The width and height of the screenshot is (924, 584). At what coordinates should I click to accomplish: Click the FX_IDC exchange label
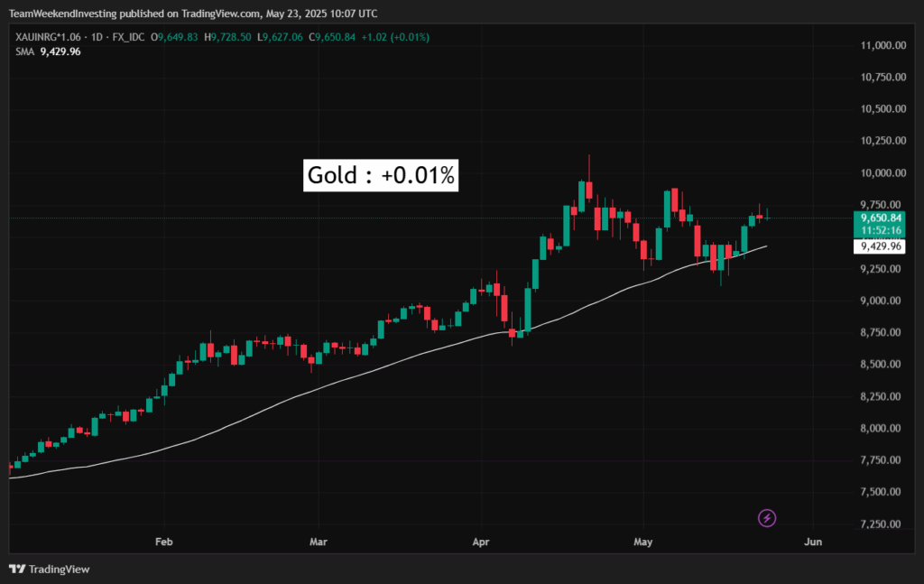click(128, 37)
